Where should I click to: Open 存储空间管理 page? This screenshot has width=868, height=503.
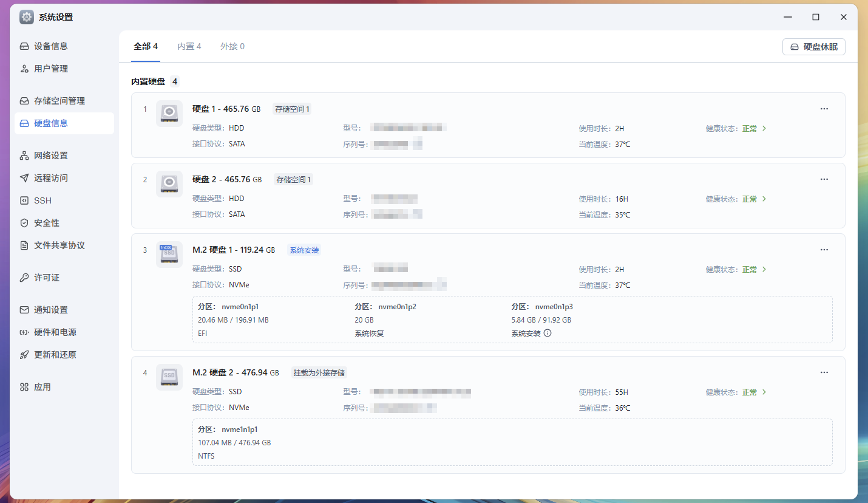pyautogui.click(x=64, y=101)
